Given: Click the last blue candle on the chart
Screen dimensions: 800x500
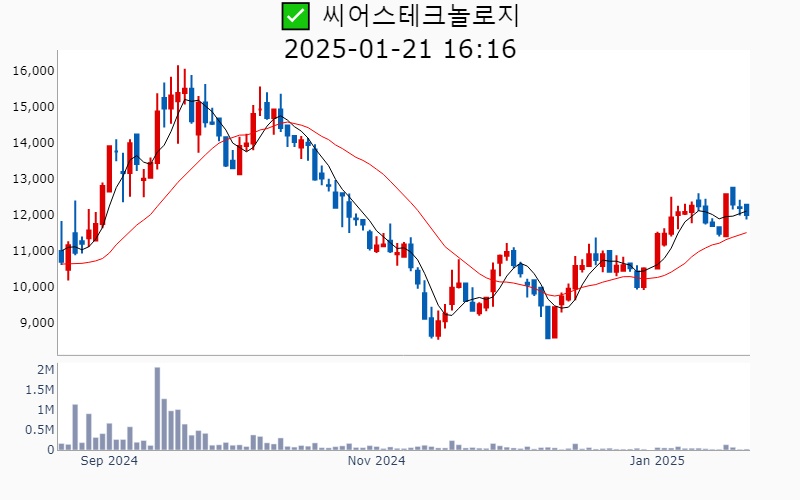Looking at the screenshot, I should click(746, 210).
